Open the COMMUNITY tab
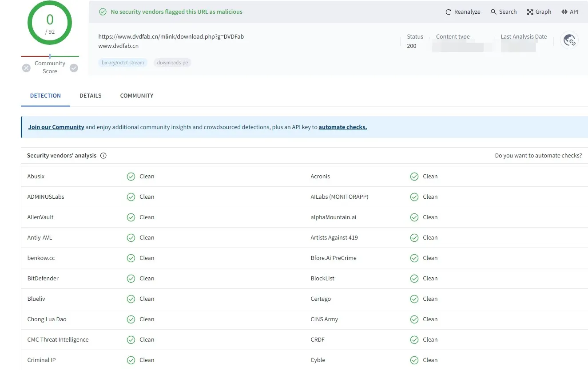Screen dimensions: 588x370 (136, 95)
